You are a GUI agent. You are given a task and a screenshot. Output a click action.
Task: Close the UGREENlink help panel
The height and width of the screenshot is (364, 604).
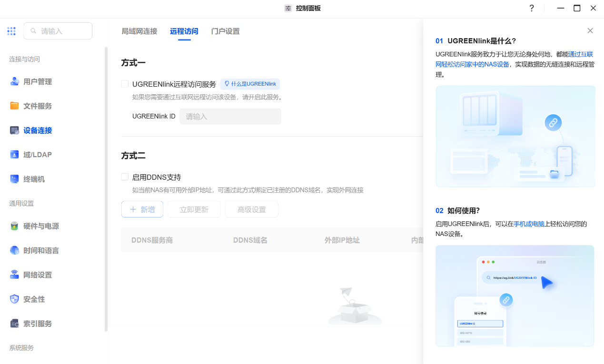(x=590, y=30)
